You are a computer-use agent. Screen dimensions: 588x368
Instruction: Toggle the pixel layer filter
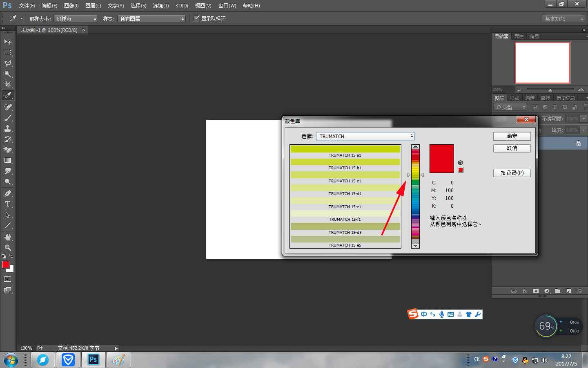pyautogui.click(x=535, y=107)
